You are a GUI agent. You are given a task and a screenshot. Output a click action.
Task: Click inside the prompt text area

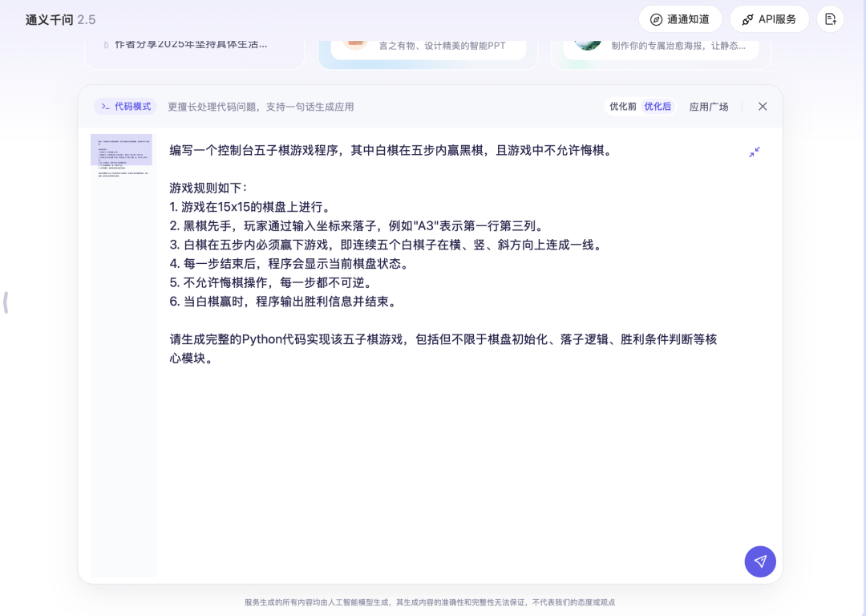[x=441, y=321]
